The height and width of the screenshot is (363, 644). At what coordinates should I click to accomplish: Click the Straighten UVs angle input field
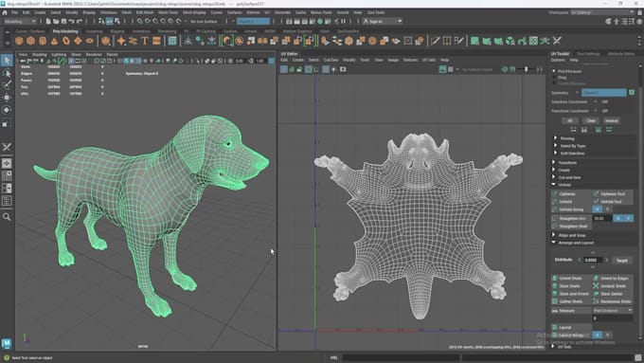601,218
